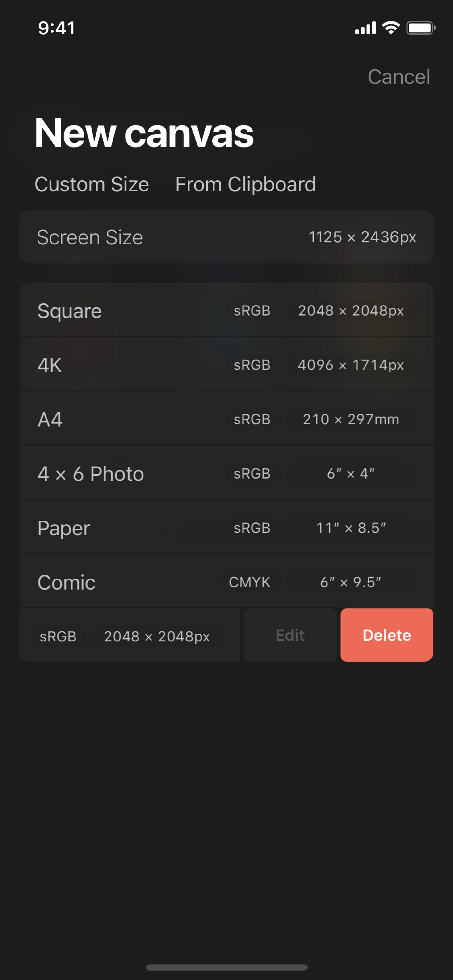Tap the CMYK color profile badge
This screenshot has height=980, width=453.
coord(249,582)
